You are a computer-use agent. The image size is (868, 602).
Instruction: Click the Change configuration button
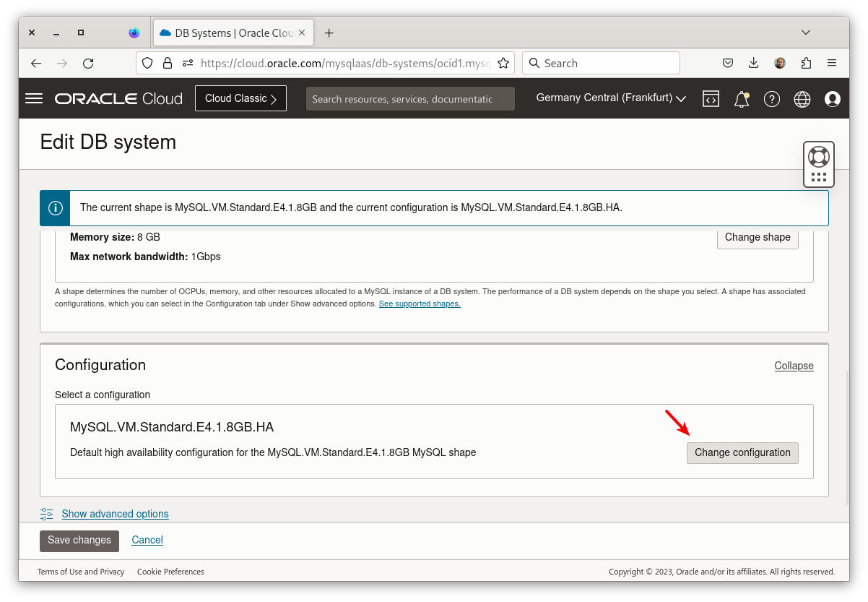[x=742, y=452]
